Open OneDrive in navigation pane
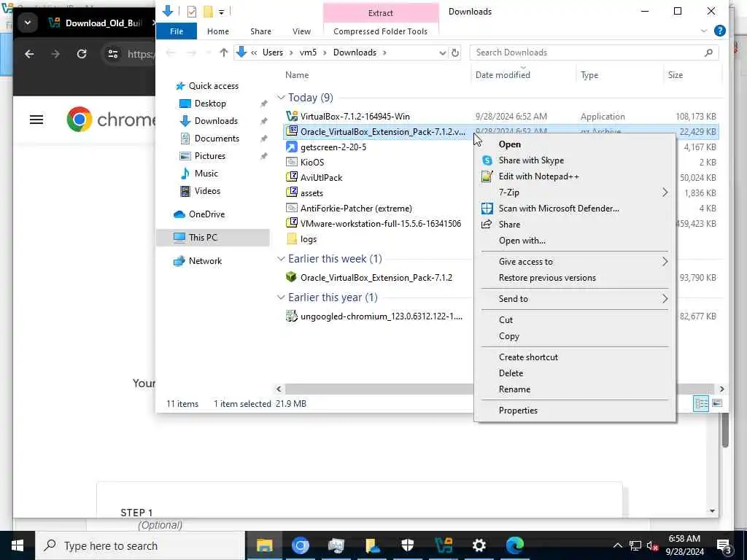Image resolution: width=747 pixels, height=560 pixels. [206, 214]
